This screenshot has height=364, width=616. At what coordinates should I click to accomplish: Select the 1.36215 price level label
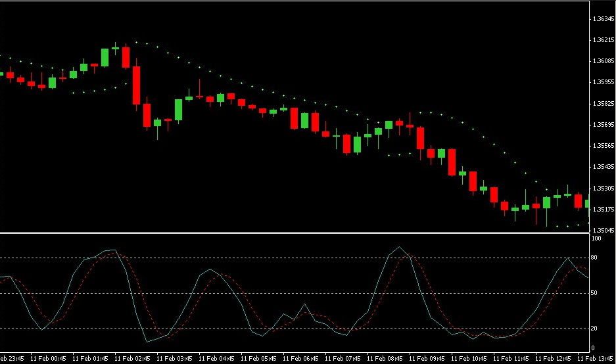pyautogui.click(x=604, y=40)
